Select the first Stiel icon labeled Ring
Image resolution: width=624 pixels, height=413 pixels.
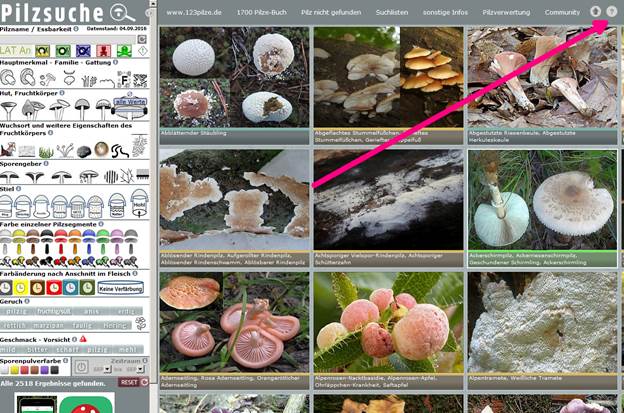tap(6, 206)
